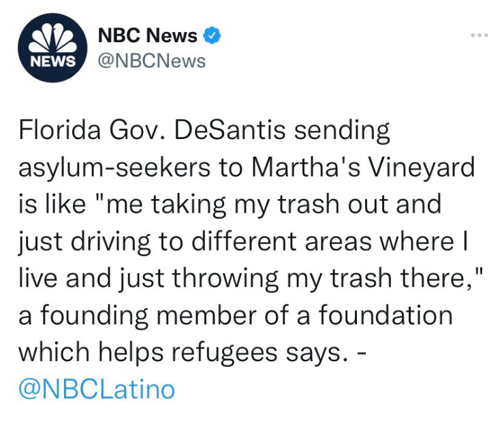Click the NBC News display name
Viewport: 504px width, 430px height.
(148, 36)
